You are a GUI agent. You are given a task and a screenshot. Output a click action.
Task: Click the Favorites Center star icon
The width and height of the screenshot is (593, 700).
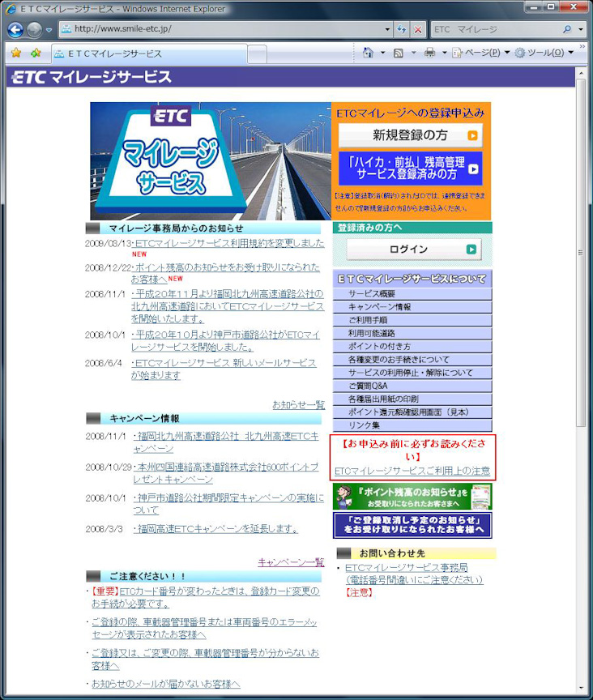pos(16,53)
